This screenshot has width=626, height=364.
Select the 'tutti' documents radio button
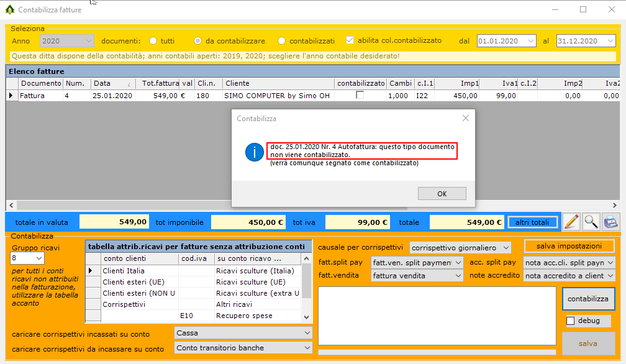pyautogui.click(x=153, y=41)
